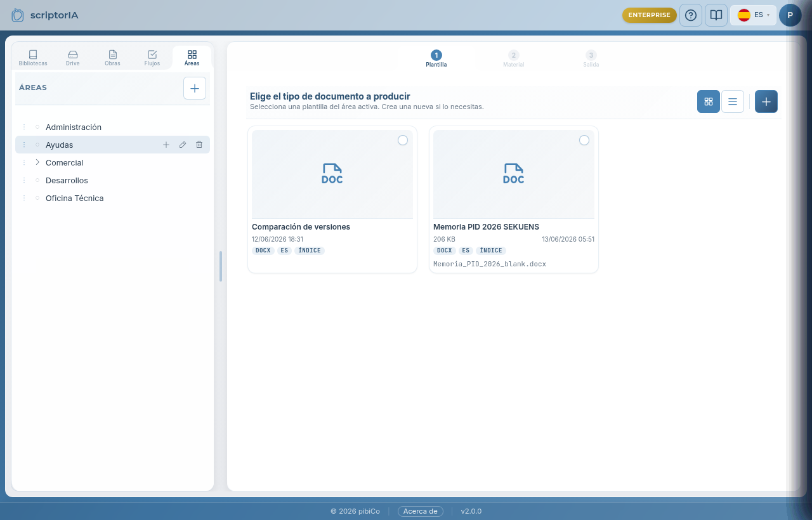Click the Acerca de button
The height and width of the screenshot is (520, 812).
tap(421, 511)
